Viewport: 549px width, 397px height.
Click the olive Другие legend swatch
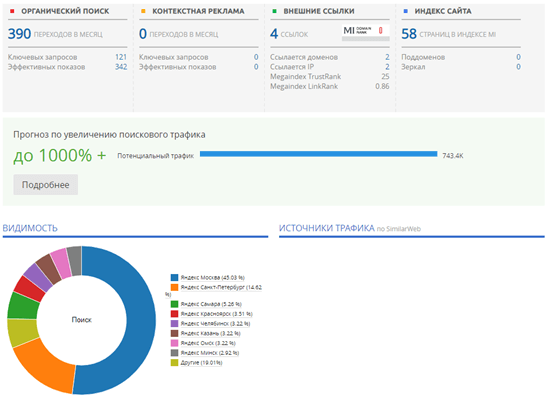pyautogui.click(x=174, y=363)
